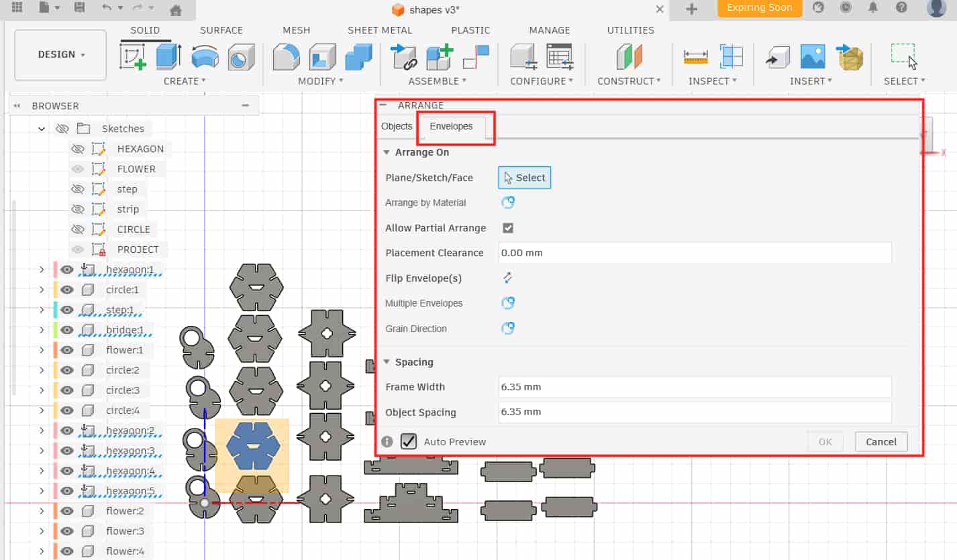Viewport: 957px width, 560px height.
Task: Switch to the PLASTIC ribbon tab
Action: [470, 30]
